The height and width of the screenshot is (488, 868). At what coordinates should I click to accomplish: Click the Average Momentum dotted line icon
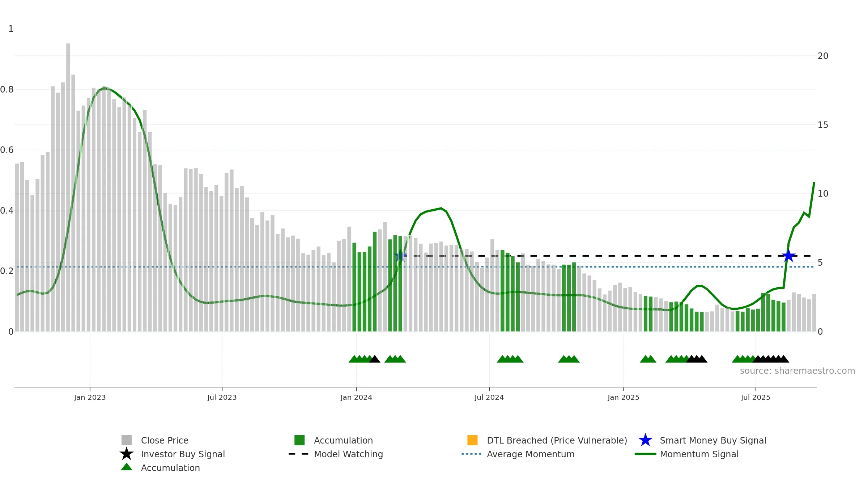pyautogui.click(x=471, y=454)
